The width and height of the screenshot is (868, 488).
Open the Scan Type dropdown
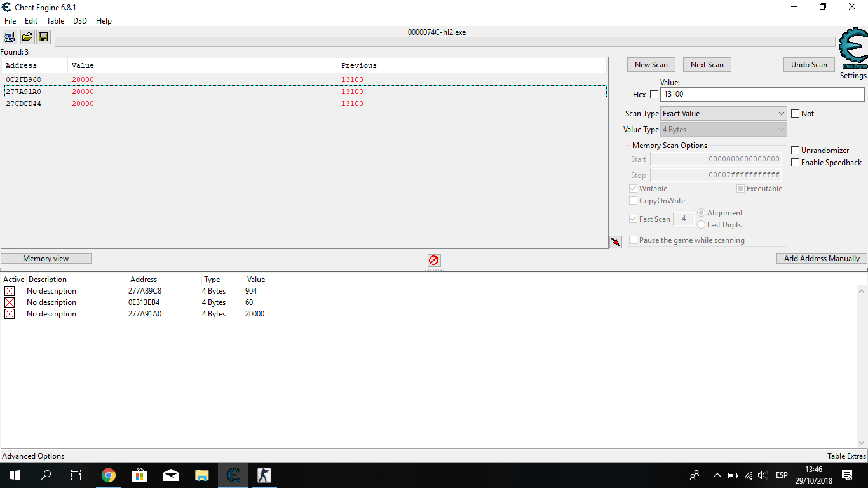coord(724,114)
